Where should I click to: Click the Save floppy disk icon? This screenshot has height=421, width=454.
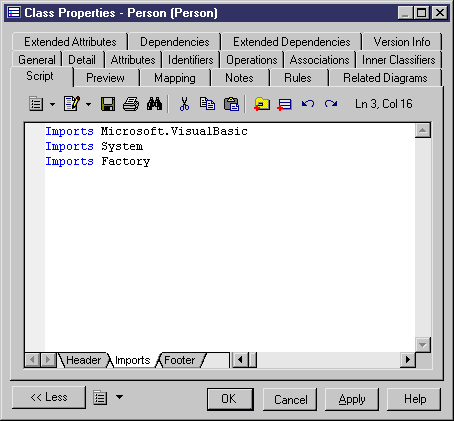coord(108,104)
